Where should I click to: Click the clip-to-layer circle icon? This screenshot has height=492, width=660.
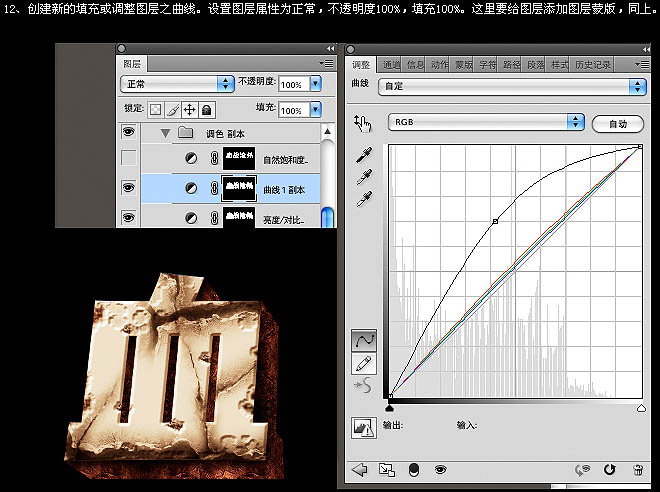(414, 469)
